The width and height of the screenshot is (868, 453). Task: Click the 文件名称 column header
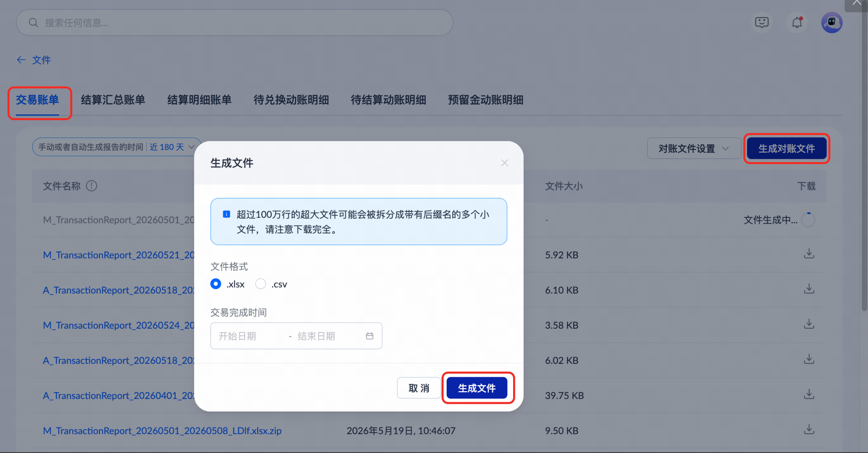pos(62,186)
